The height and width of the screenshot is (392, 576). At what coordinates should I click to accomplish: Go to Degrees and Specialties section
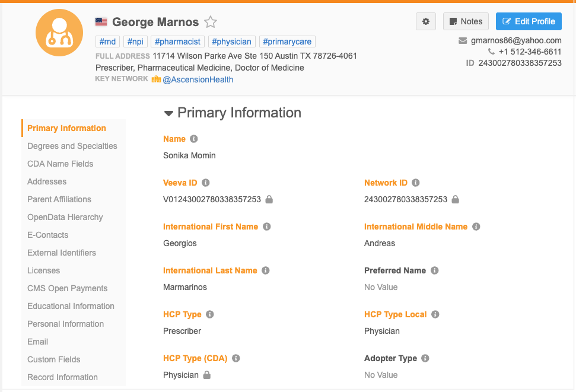[x=72, y=146]
